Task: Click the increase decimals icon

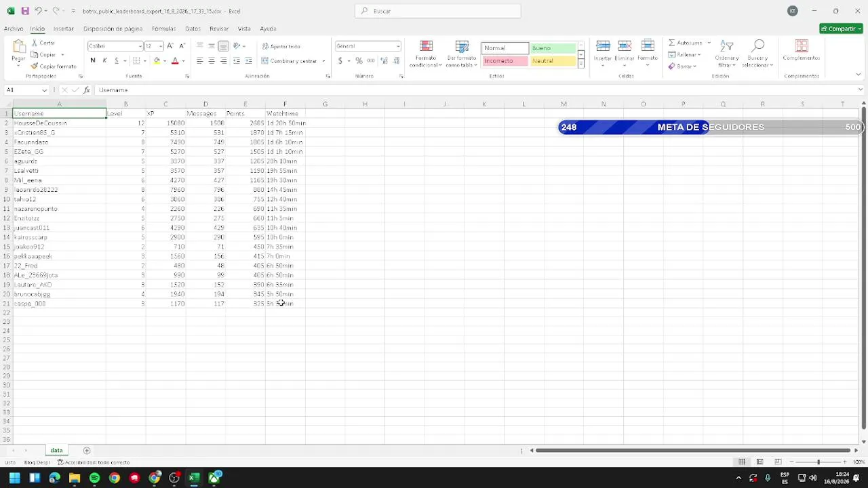Action: point(384,61)
